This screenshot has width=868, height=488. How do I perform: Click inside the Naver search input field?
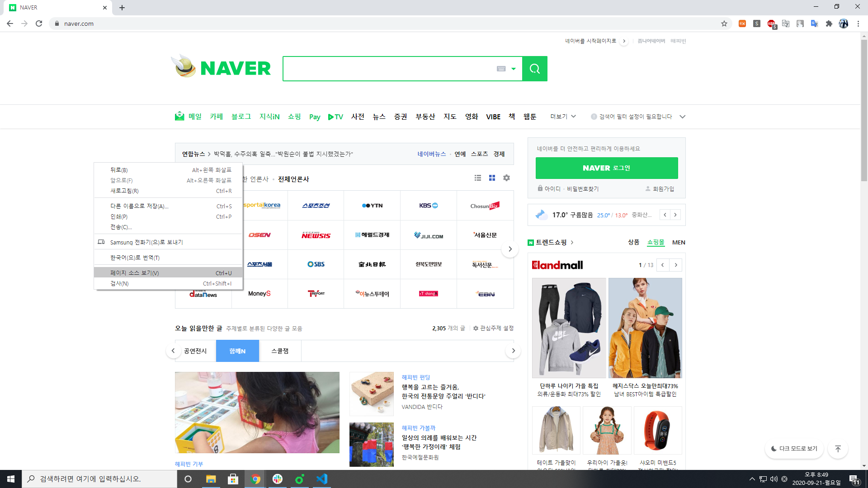click(389, 69)
